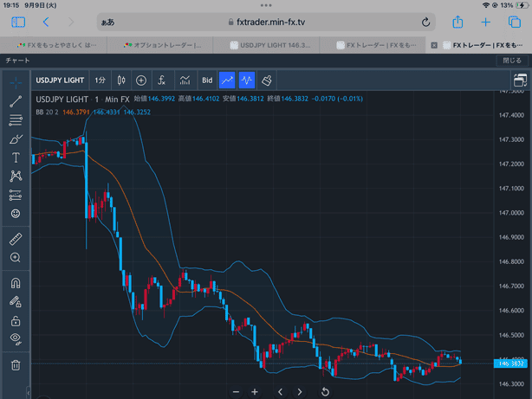
Task: Select the crosshair cursor tool
Action: coord(16,83)
